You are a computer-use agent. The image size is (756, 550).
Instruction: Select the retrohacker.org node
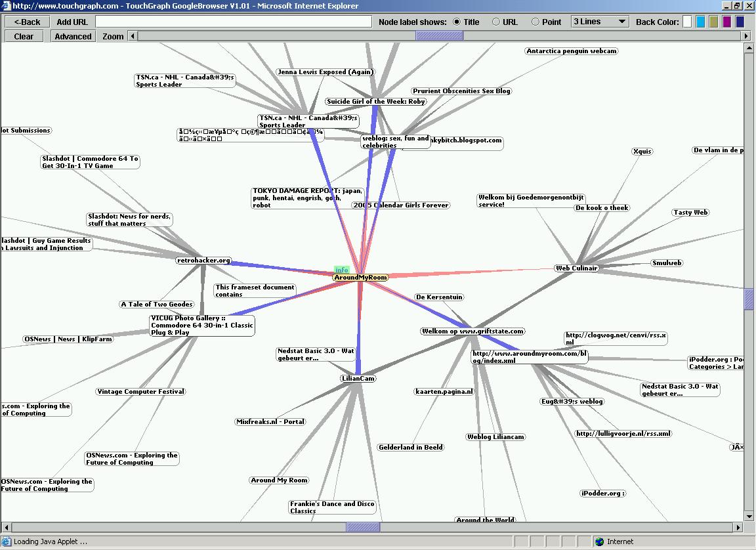(x=203, y=261)
